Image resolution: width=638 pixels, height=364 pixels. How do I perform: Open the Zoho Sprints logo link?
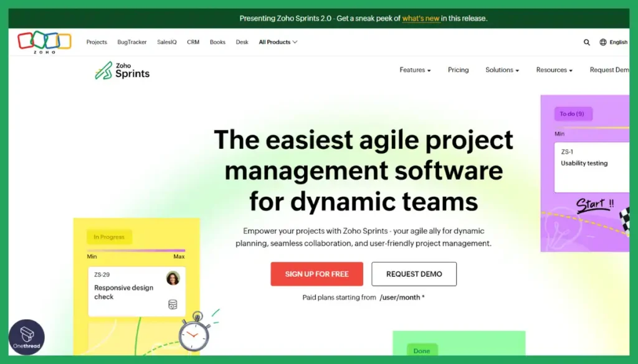[122, 70]
